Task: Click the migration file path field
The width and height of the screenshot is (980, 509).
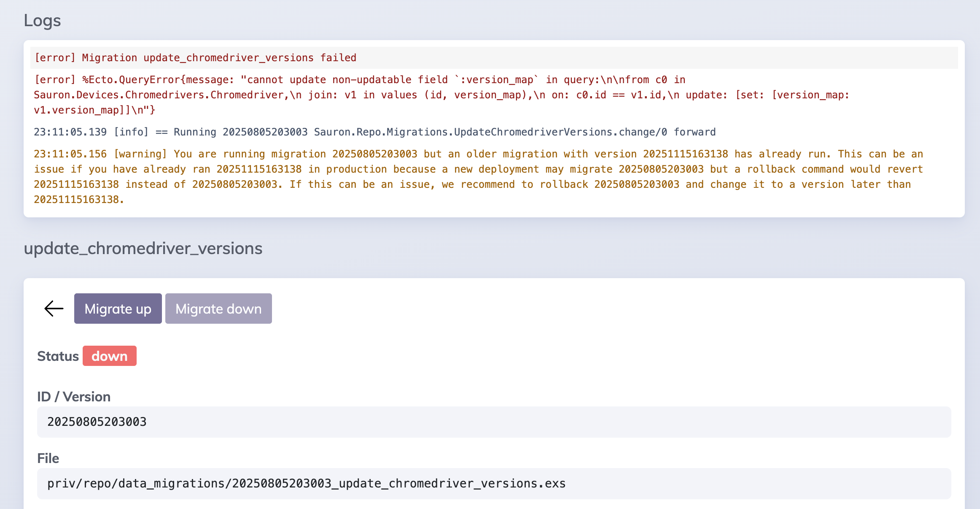Action: 295,483
